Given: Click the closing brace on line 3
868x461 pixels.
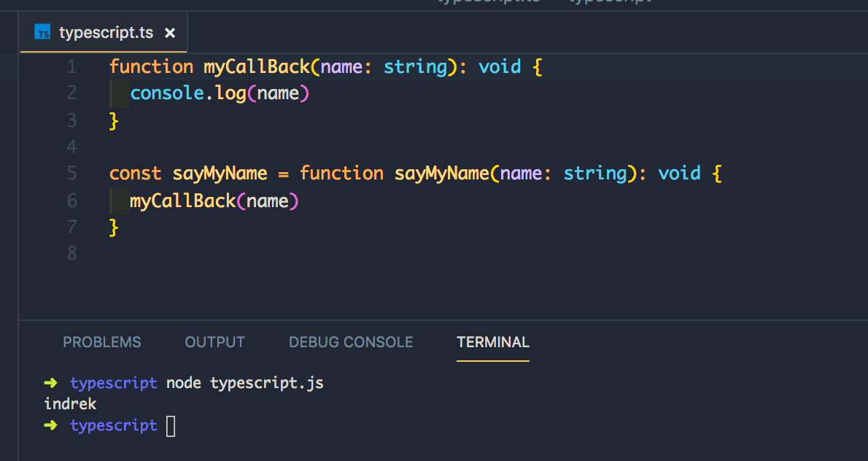Looking at the screenshot, I should pos(114,120).
